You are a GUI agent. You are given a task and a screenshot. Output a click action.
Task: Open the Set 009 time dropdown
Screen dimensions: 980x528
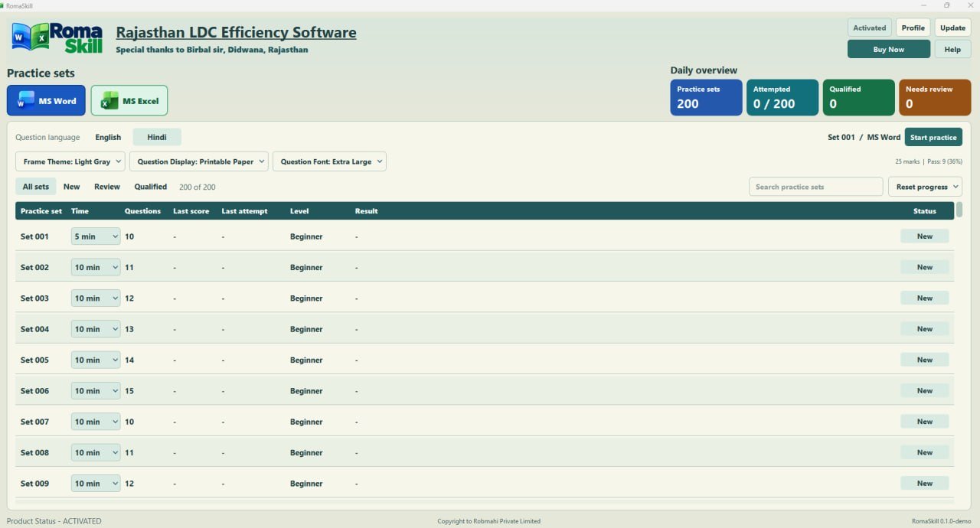(x=96, y=483)
